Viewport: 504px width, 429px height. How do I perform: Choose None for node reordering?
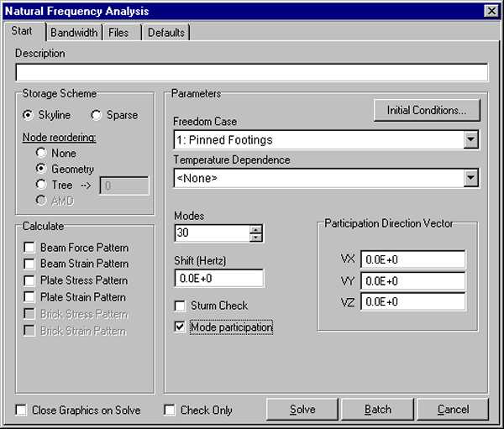(40, 154)
